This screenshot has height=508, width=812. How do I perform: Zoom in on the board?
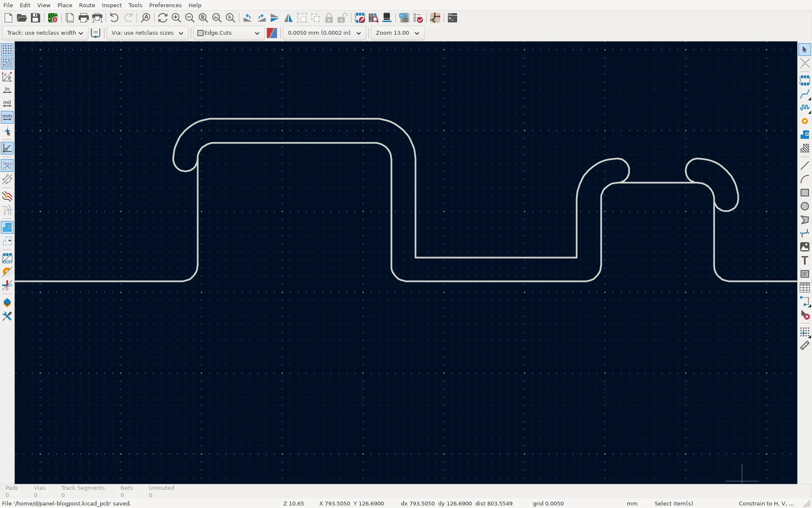[176, 18]
